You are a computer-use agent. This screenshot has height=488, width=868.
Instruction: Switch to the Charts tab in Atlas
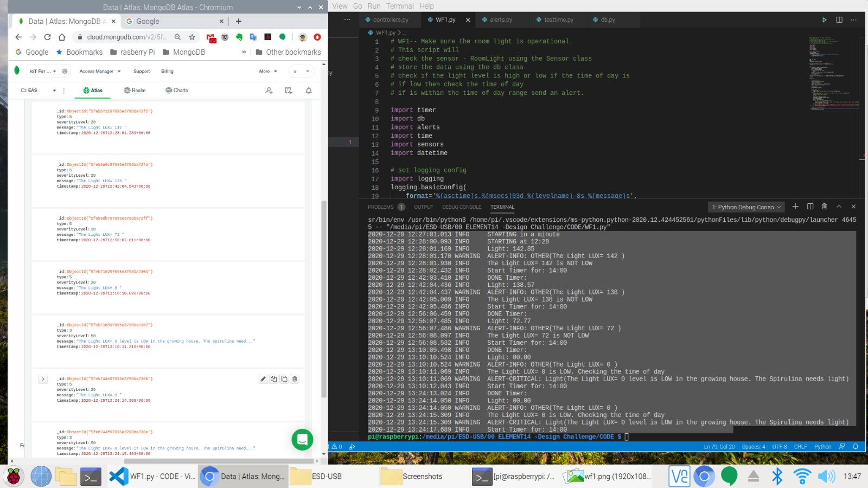point(177,91)
